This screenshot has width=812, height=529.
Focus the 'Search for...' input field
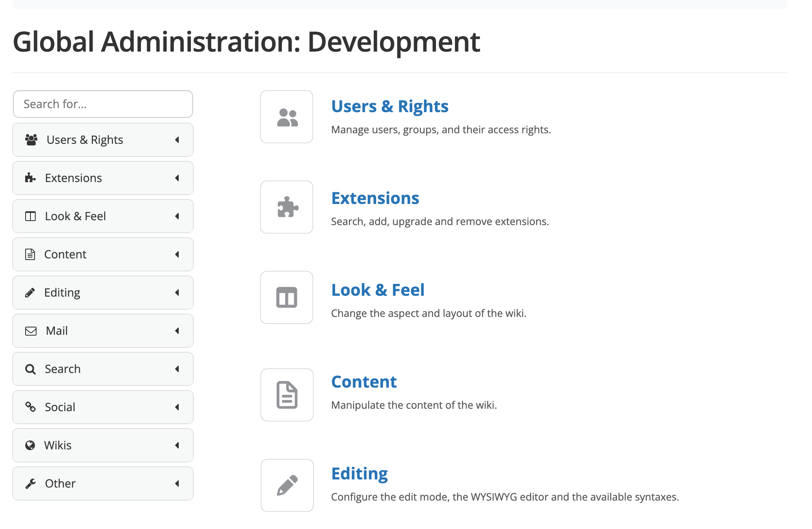pyautogui.click(x=103, y=104)
